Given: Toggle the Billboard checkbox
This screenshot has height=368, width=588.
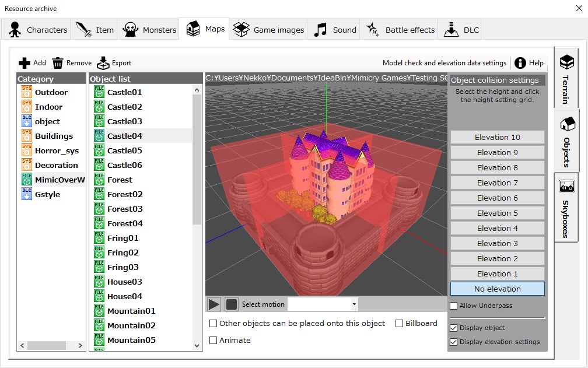Looking at the screenshot, I should 399,324.
